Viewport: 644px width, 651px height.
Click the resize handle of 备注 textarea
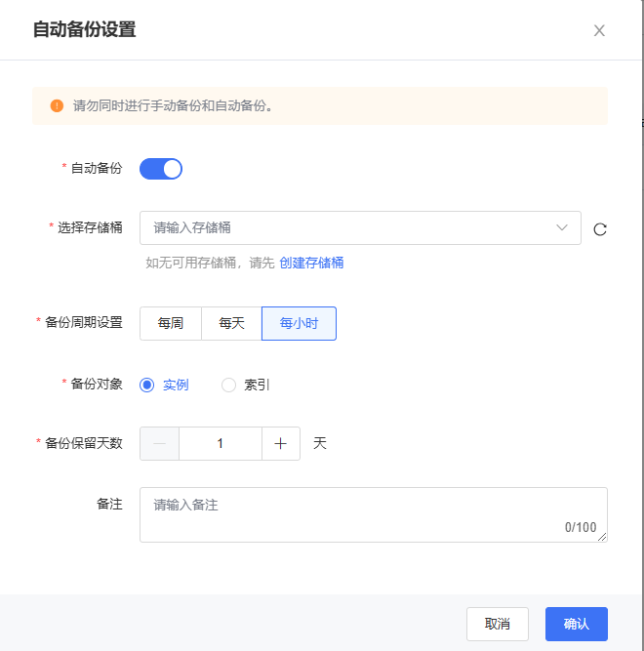click(602, 537)
